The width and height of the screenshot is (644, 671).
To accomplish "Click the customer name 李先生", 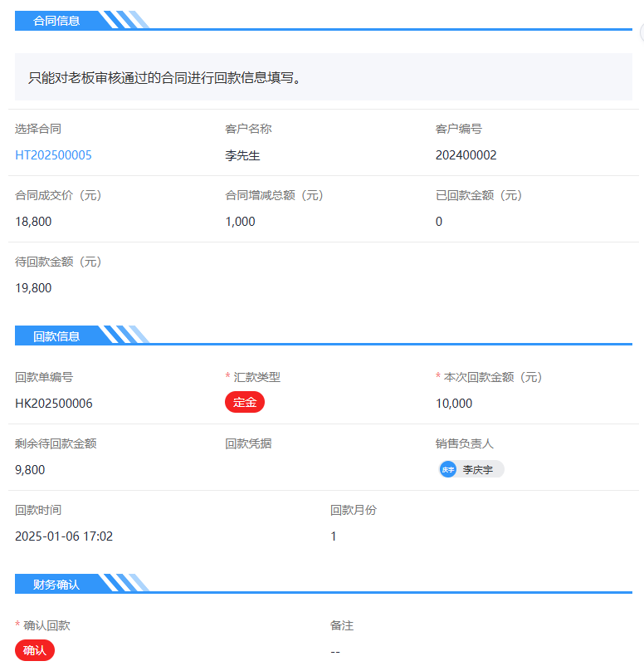I will (x=242, y=155).
